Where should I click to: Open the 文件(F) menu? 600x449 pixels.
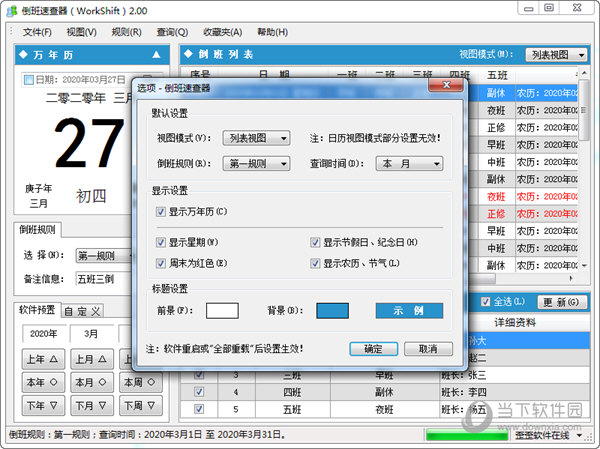click(x=37, y=32)
